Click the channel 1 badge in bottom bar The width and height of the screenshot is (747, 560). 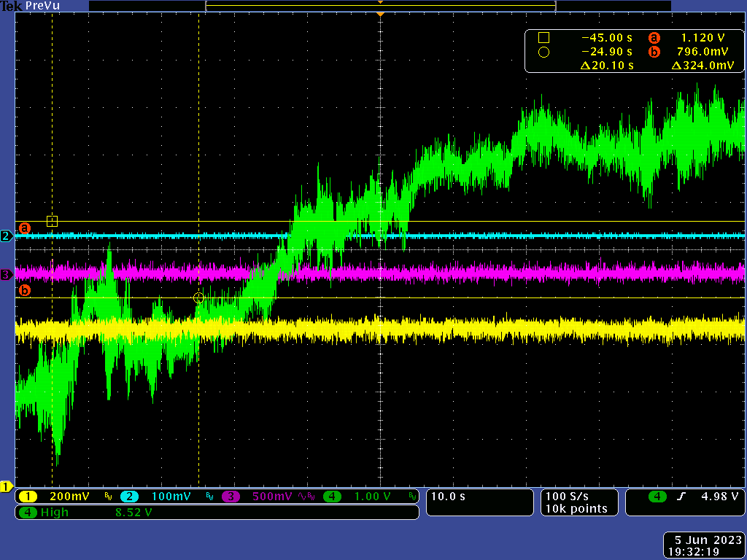pyautogui.click(x=28, y=497)
